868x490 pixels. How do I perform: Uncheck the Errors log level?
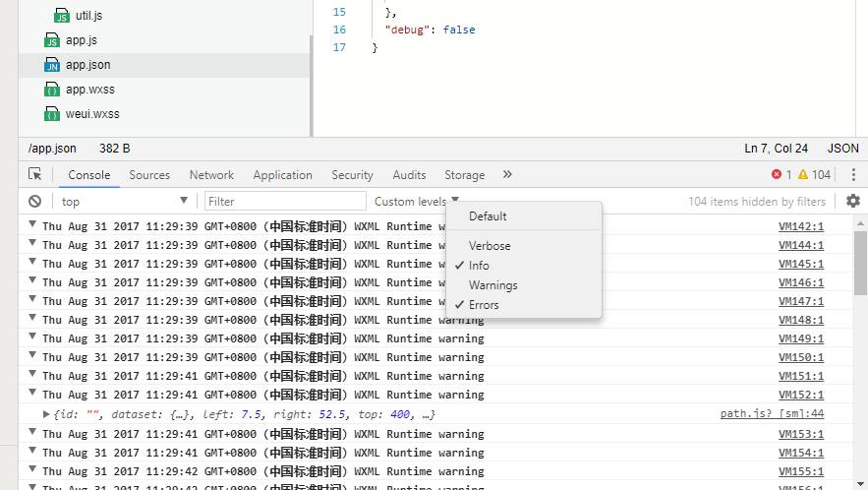point(484,305)
